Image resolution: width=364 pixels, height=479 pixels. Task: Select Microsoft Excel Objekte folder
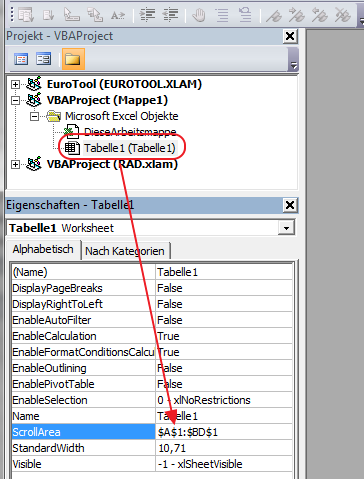[122, 116]
